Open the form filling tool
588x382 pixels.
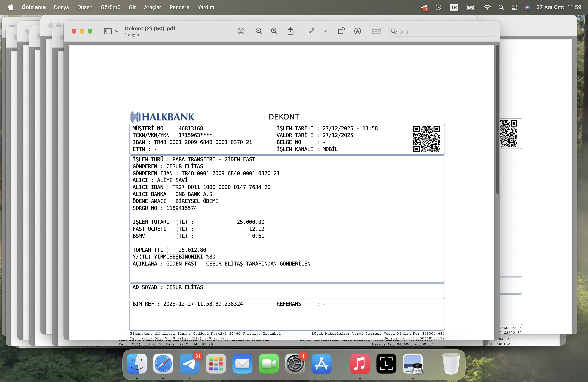pos(377,31)
